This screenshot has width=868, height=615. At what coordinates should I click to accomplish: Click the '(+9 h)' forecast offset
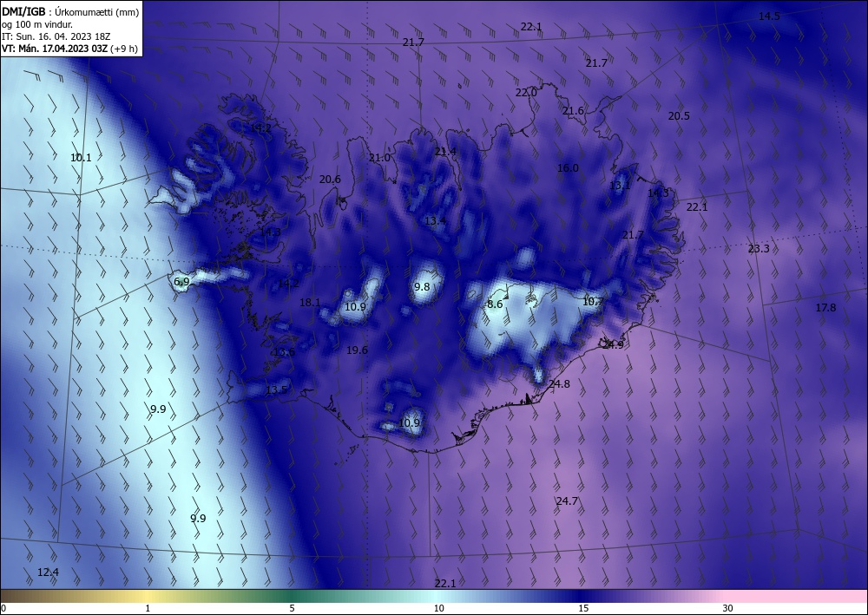[124, 49]
